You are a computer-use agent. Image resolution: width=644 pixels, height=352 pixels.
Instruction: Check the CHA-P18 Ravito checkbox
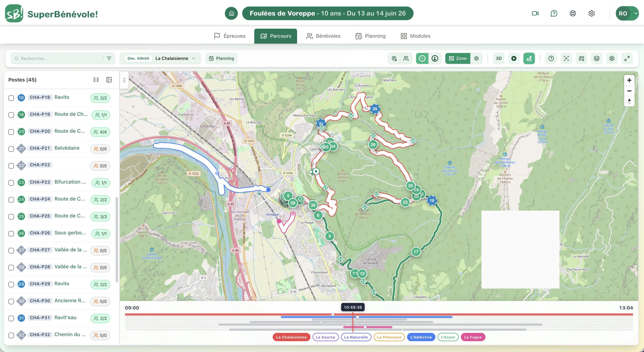(x=11, y=98)
